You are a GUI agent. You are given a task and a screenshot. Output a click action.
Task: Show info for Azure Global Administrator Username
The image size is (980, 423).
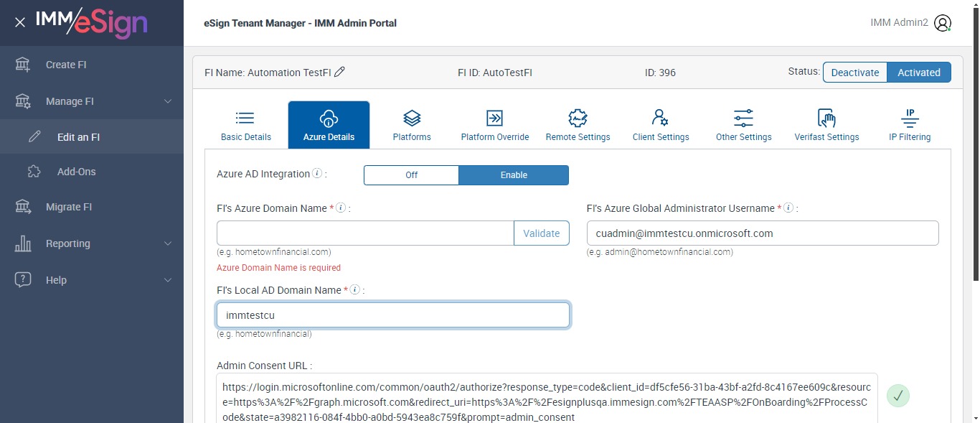click(x=788, y=208)
